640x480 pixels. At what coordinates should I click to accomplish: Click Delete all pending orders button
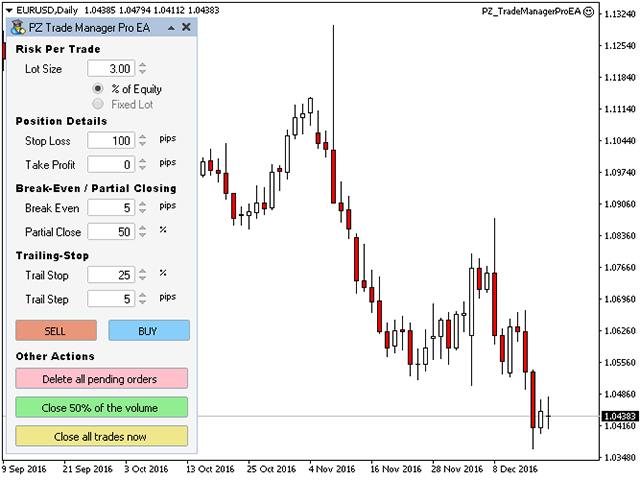(102, 379)
